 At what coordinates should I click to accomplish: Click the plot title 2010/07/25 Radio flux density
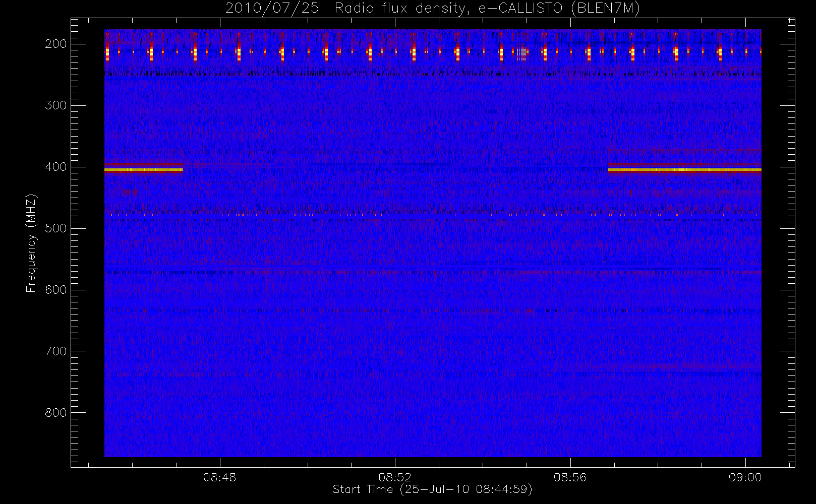coord(433,9)
